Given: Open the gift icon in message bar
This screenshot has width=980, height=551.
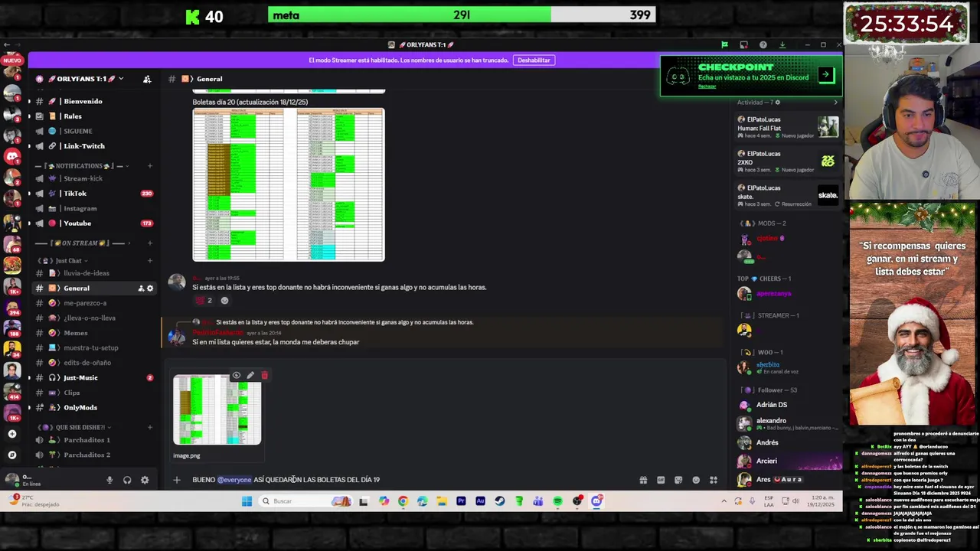Looking at the screenshot, I should (x=643, y=480).
